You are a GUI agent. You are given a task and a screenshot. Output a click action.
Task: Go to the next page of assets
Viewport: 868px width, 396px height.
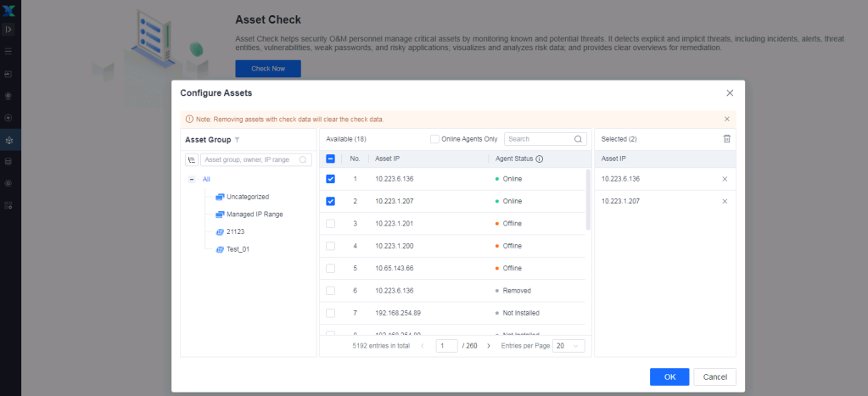click(488, 346)
